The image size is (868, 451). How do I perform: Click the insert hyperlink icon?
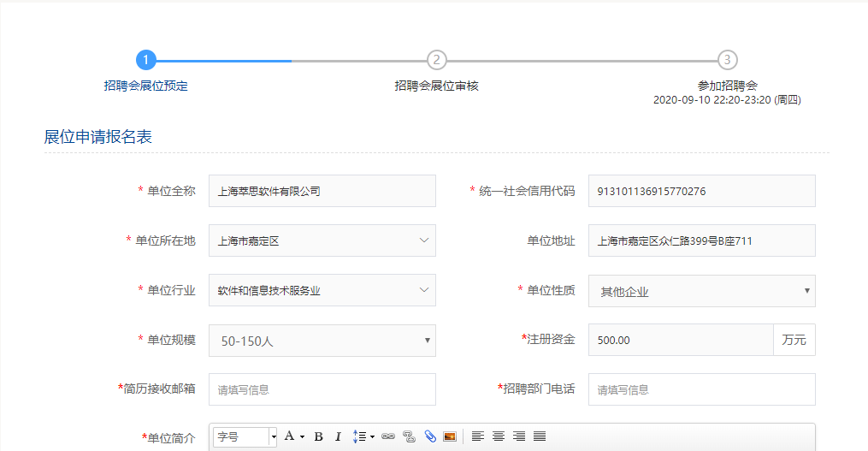pyautogui.click(x=388, y=436)
